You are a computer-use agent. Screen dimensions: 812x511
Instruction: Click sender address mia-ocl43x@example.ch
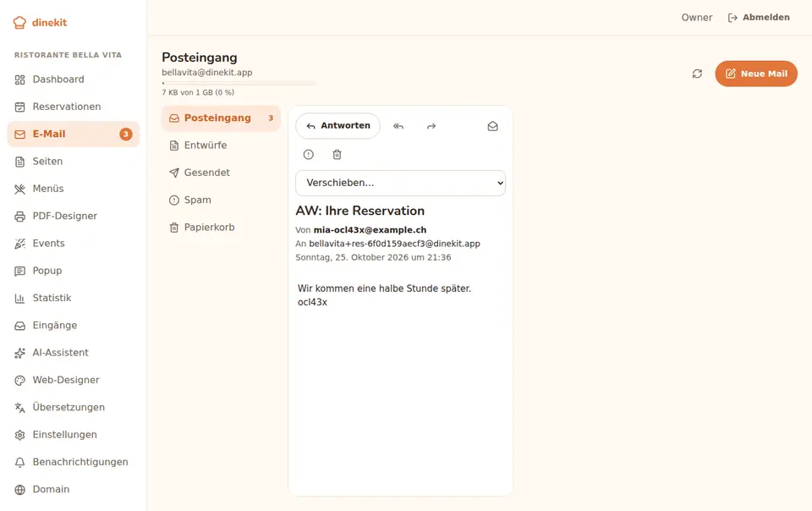[370, 230]
